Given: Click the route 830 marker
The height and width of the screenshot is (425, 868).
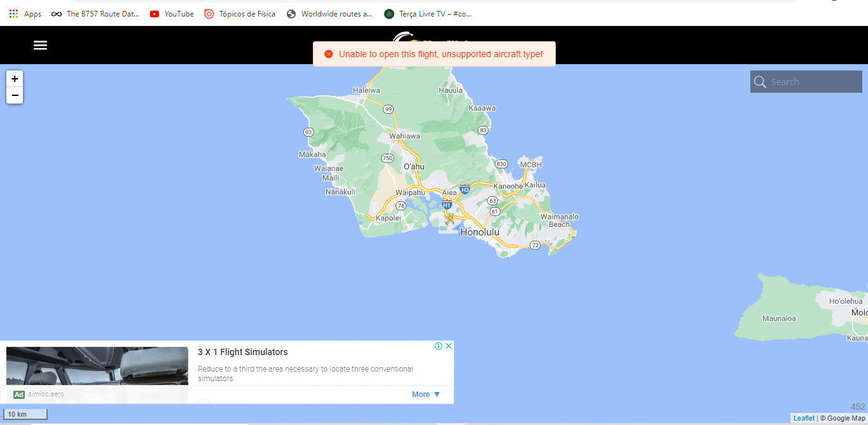Looking at the screenshot, I should pos(501,164).
